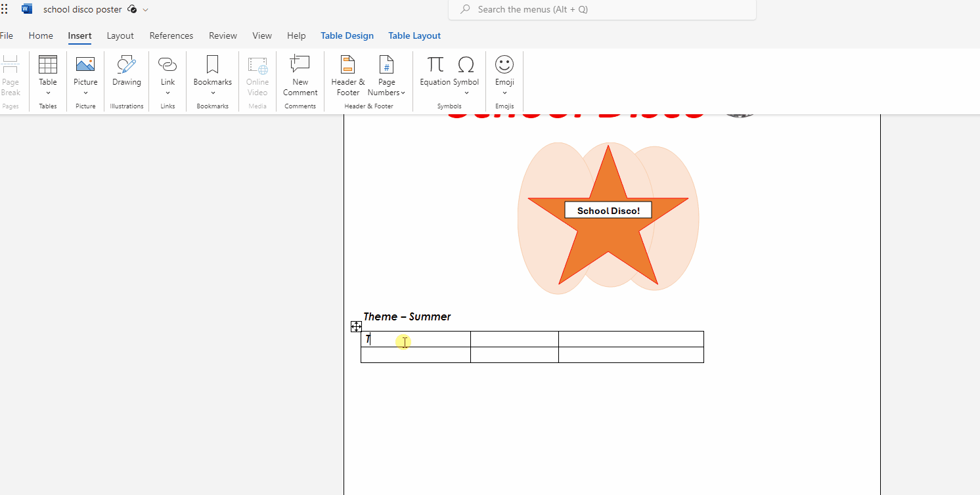Click the search the menus box

click(602, 10)
